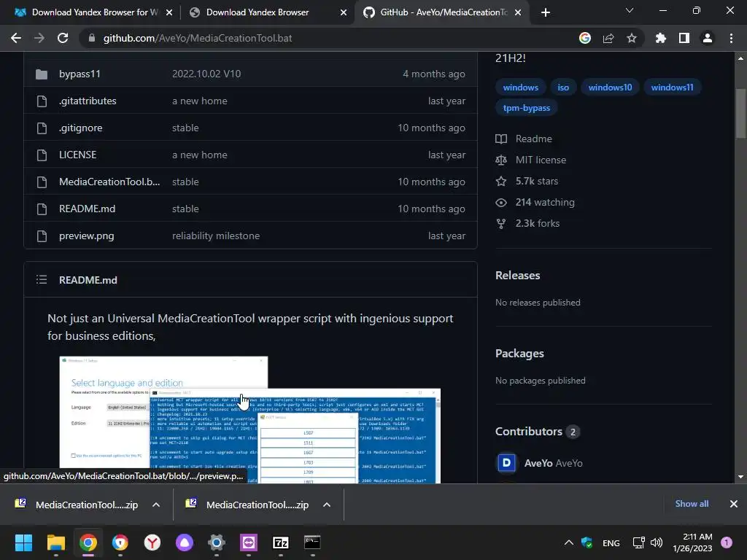
Task: Open the MediaCreationTool.bat file
Action: click(x=109, y=182)
